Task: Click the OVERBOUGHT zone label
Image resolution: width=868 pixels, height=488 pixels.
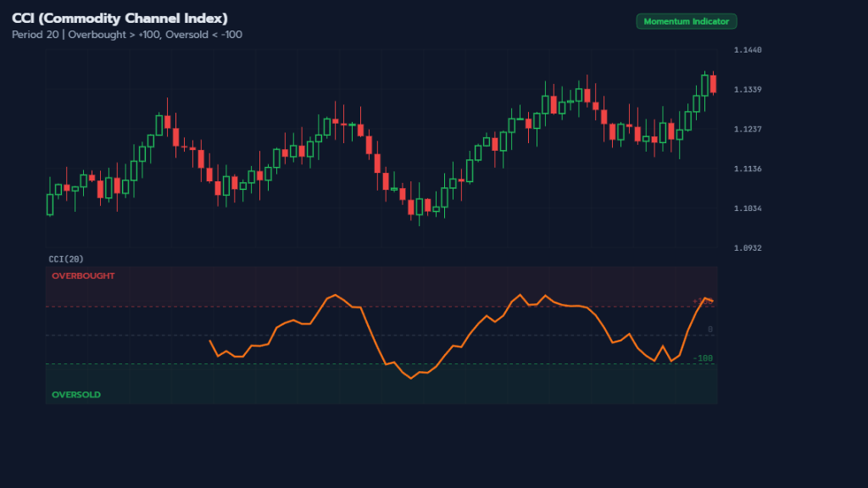Action: pyautogui.click(x=84, y=275)
